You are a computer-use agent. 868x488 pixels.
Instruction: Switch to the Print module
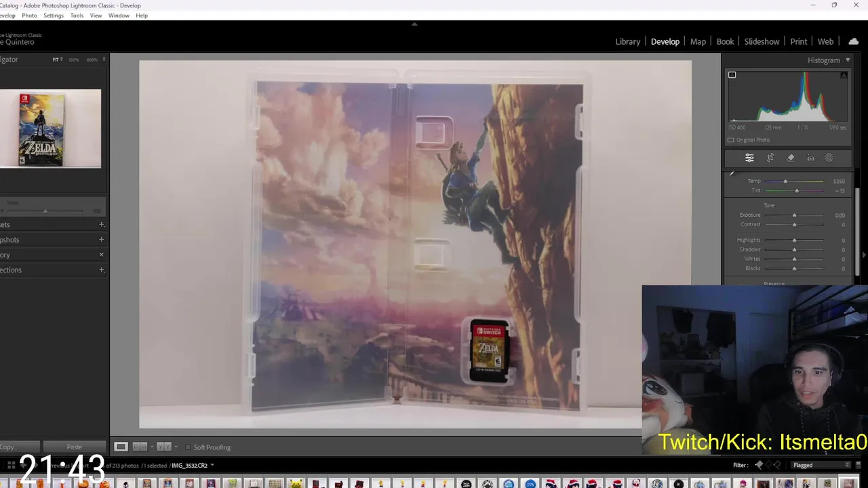point(798,41)
